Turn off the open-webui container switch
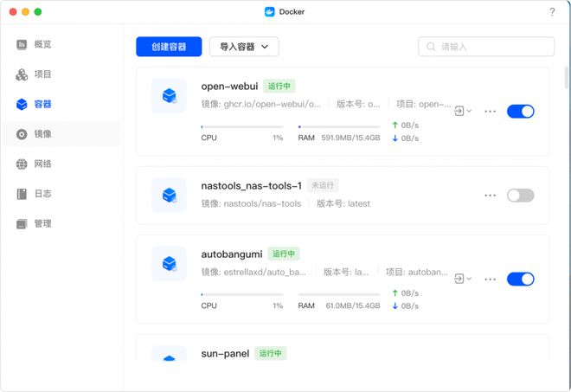The width and height of the screenshot is (571, 392). coord(520,112)
